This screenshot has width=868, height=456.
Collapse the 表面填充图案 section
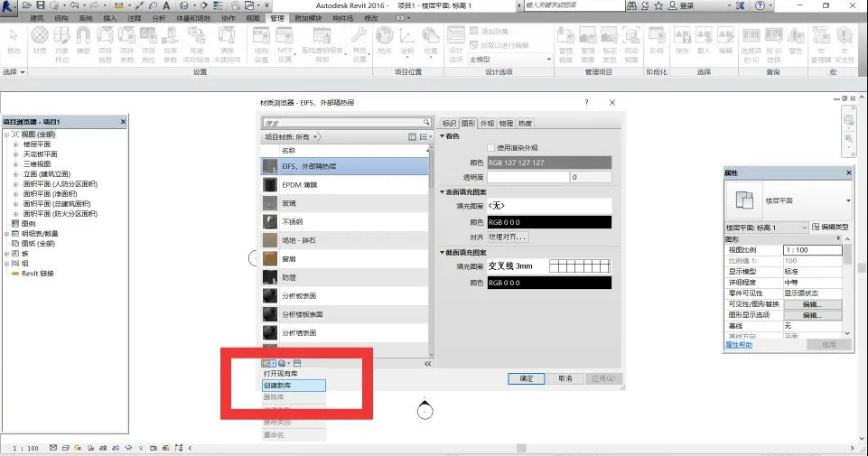tap(443, 192)
